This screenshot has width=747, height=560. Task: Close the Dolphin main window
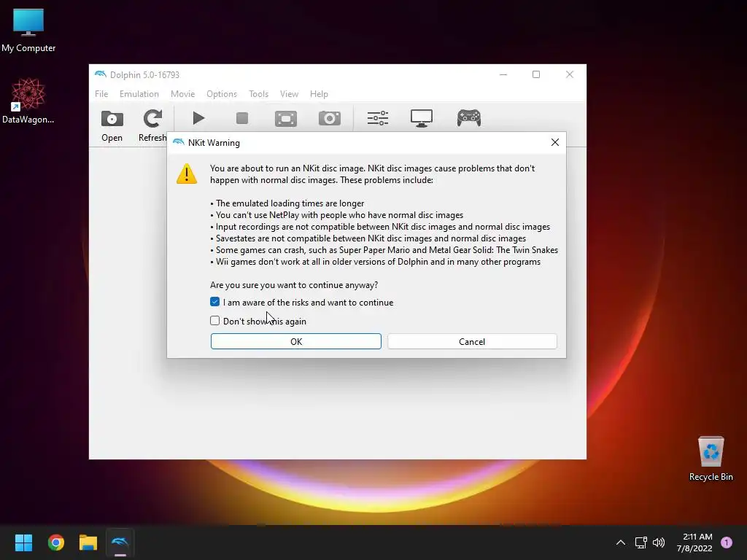(x=570, y=74)
